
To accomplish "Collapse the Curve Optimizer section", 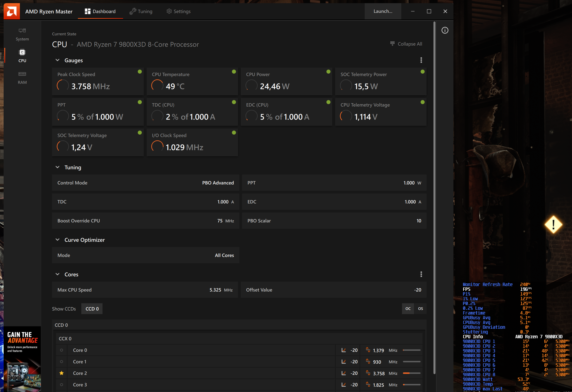I will click(58, 240).
